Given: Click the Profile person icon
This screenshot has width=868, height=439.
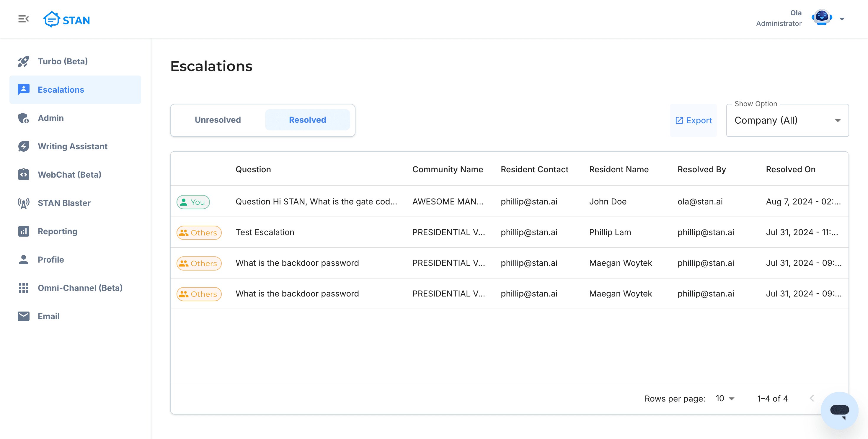Looking at the screenshot, I should click(23, 260).
